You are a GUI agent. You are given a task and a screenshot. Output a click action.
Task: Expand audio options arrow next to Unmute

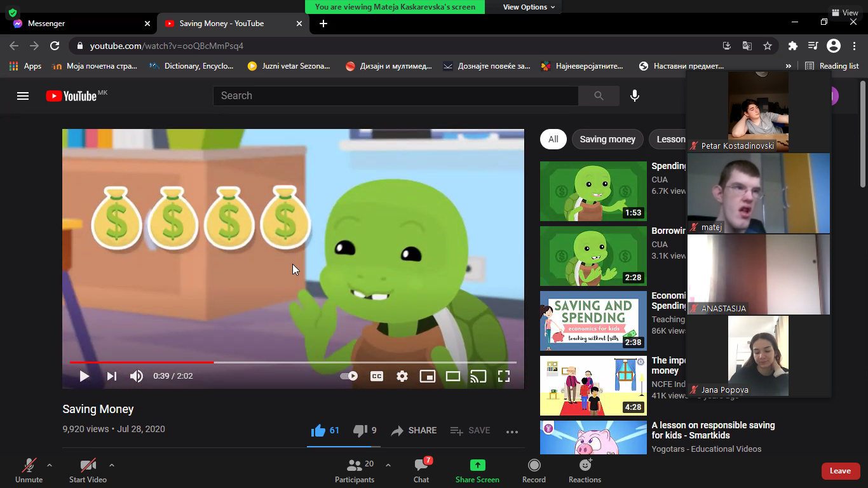point(50,465)
